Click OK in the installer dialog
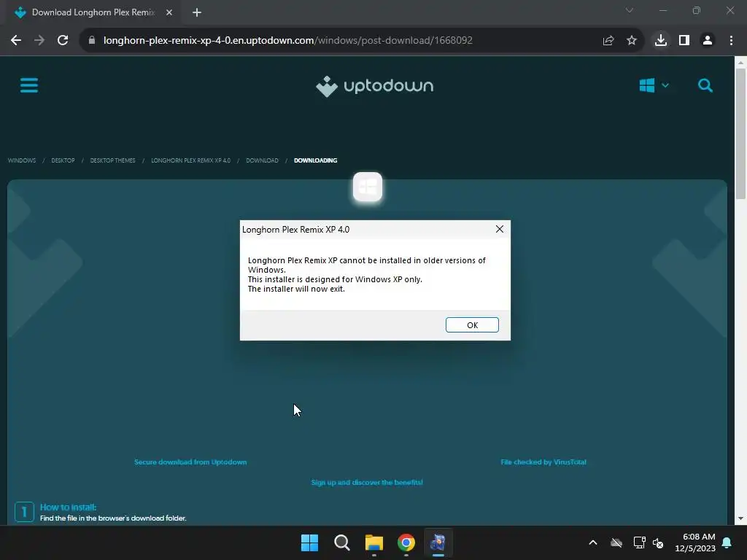Screen dimensions: 747x560 [x=472, y=324]
